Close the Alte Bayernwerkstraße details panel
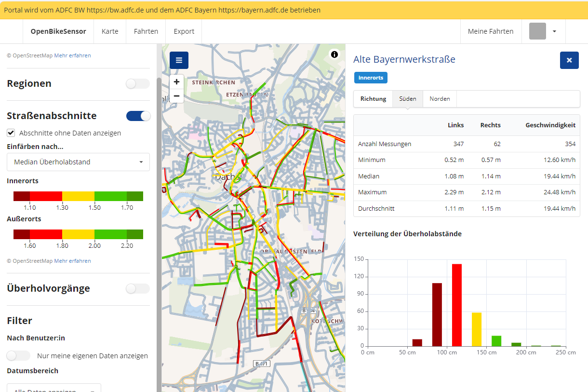The width and height of the screenshot is (588, 392). pos(569,60)
